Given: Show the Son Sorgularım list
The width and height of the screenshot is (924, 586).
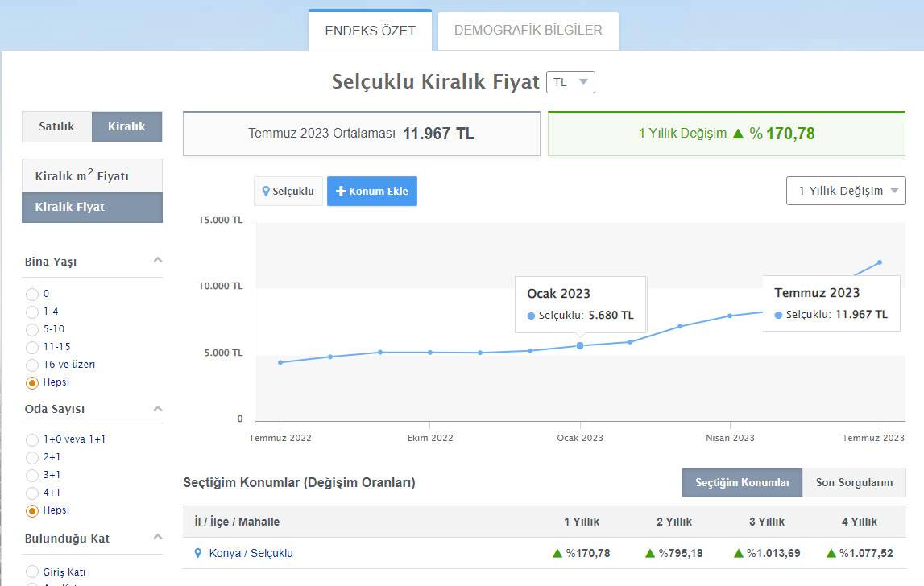Looking at the screenshot, I should (x=854, y=482).
